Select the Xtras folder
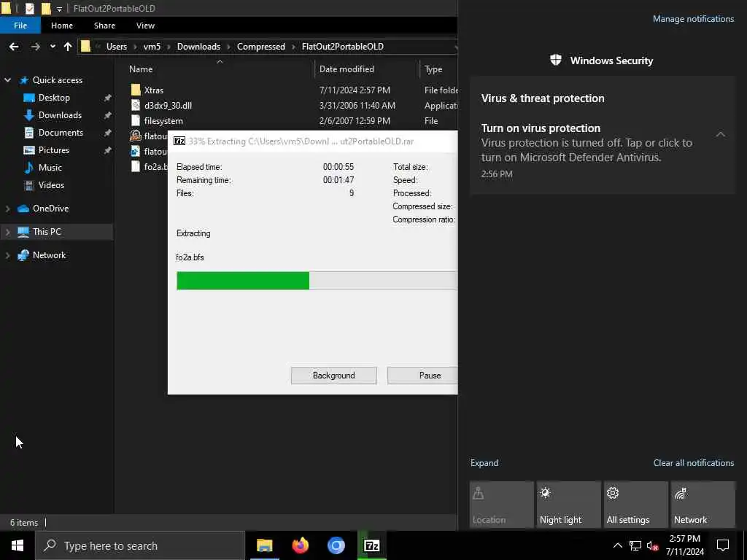Screen dimensions: 747x560 click(x=153, y=90)
